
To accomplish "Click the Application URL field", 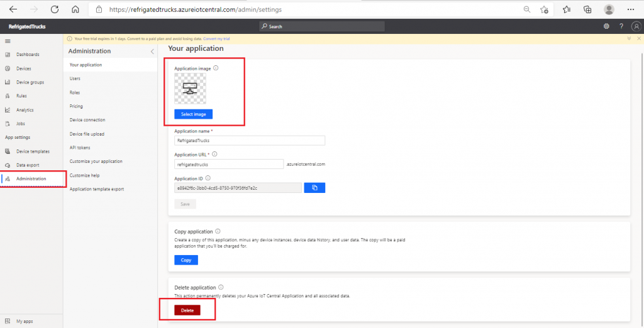I will point(229,164).
